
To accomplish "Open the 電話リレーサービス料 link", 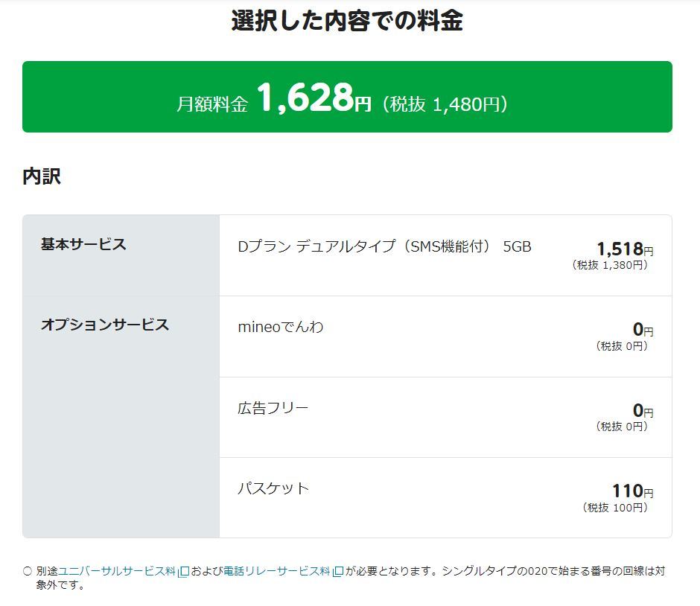I will [276, 571].
